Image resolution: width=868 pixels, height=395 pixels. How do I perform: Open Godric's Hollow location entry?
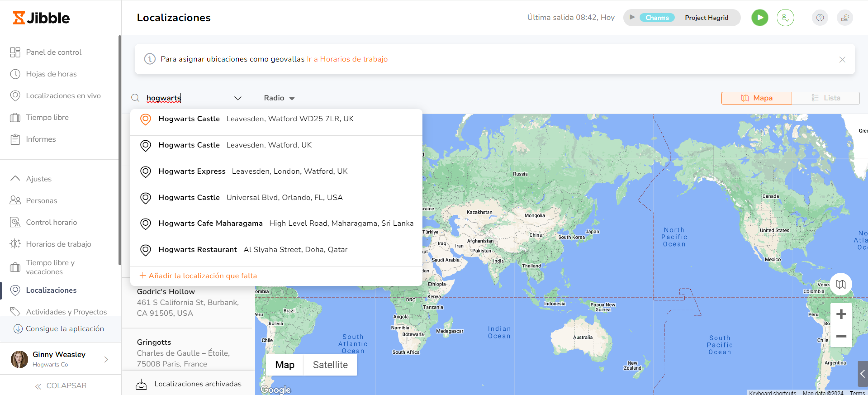click(188, 302)
